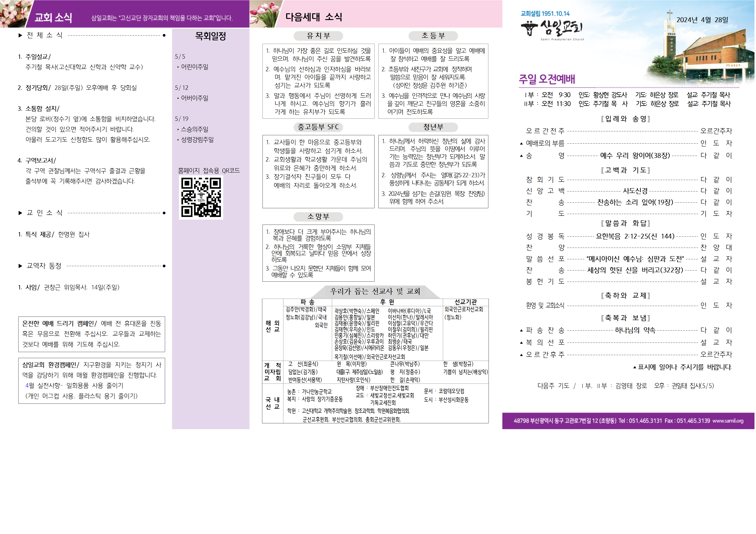756x534 pixels.
Task: Click the triangle marker before 예배로의 부름
Action: 521,144
